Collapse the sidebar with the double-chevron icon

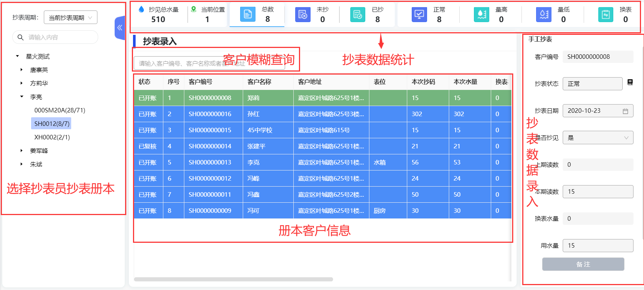[x=120, y=27]
